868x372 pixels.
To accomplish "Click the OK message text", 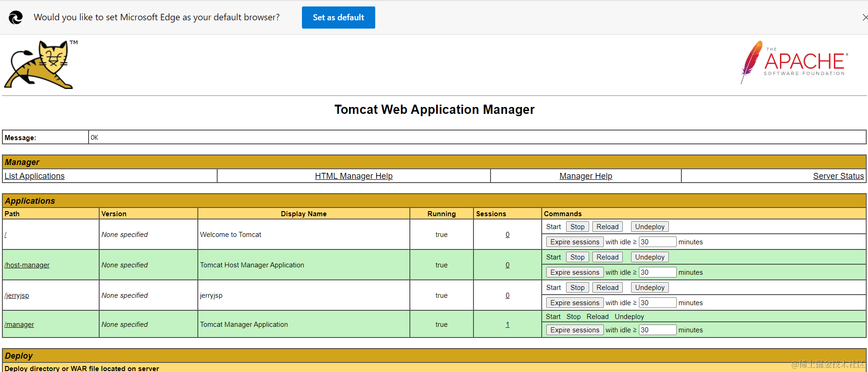I will pyautogui.click(x=94, y=137).
